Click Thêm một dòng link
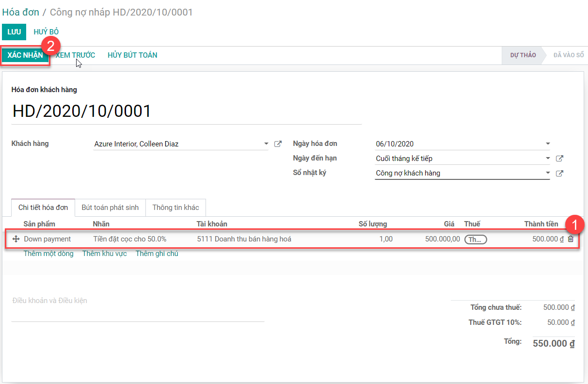 coord(48,254)
